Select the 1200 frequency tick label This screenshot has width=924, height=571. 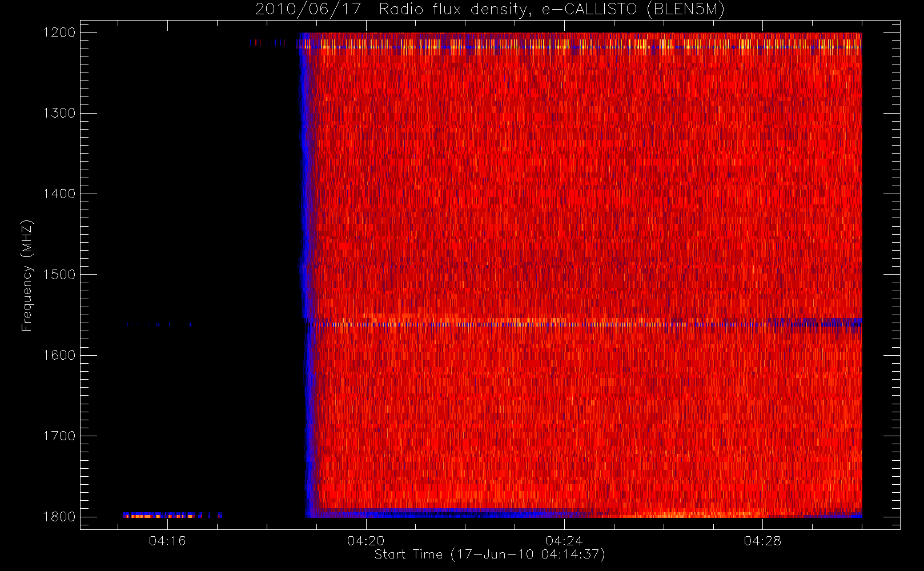(59, 33)
